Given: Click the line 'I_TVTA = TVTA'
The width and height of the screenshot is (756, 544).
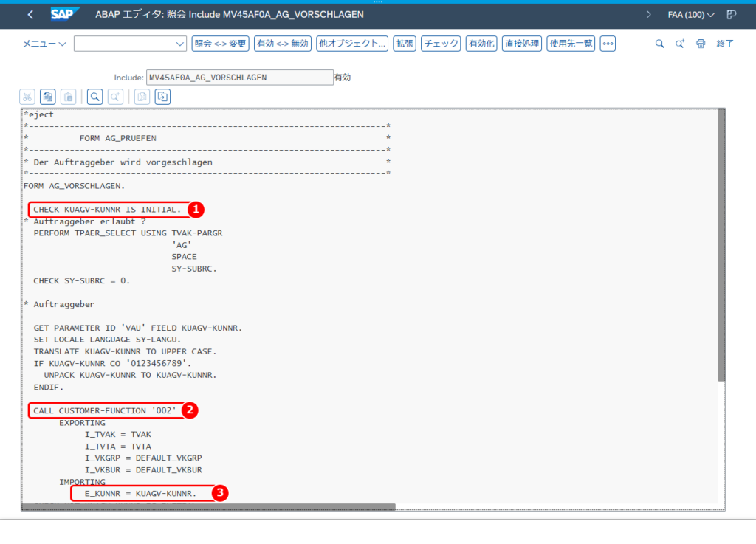Looking at the screenshot, I should point(117,447).
